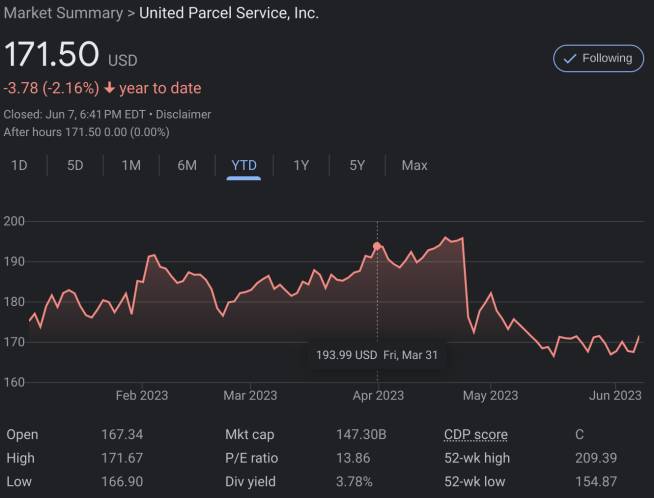The height and width of the screenshot is (498, 654).
Task: Select the YTD time range tab
Action: (244, 166)
